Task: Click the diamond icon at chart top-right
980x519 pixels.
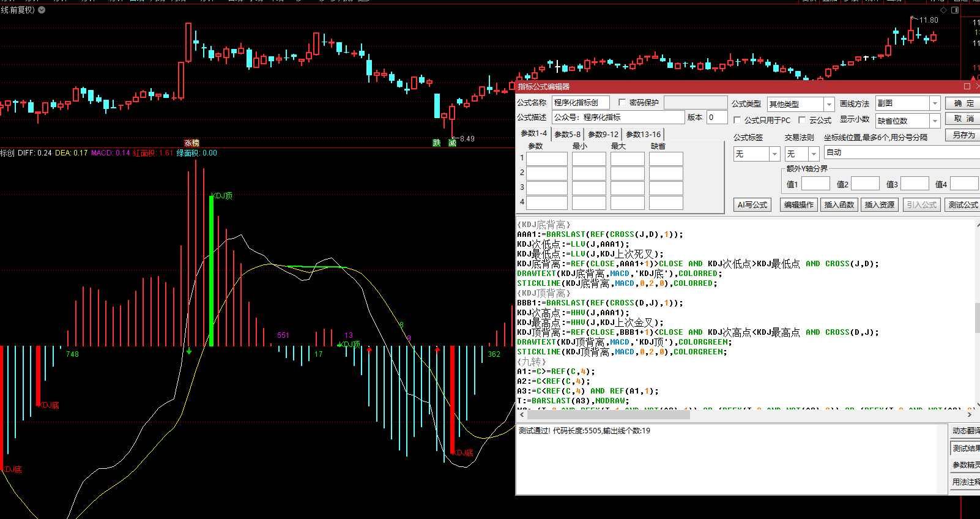Action: coord(943,10)
